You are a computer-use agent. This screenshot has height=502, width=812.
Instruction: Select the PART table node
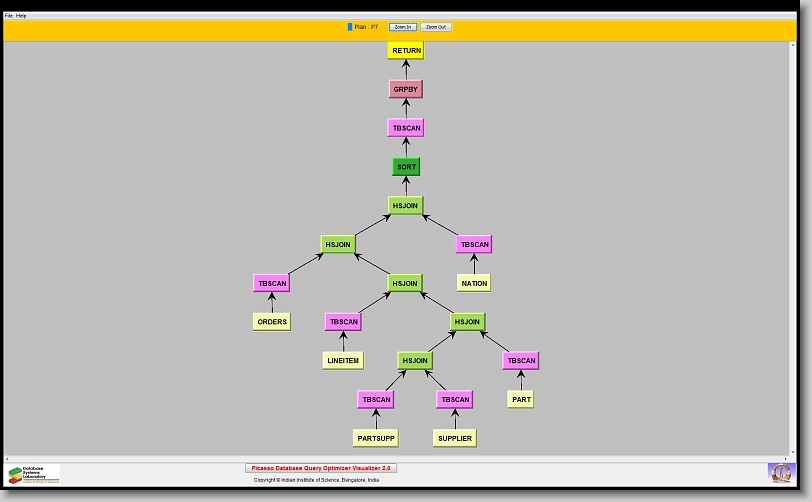(520, 399)
